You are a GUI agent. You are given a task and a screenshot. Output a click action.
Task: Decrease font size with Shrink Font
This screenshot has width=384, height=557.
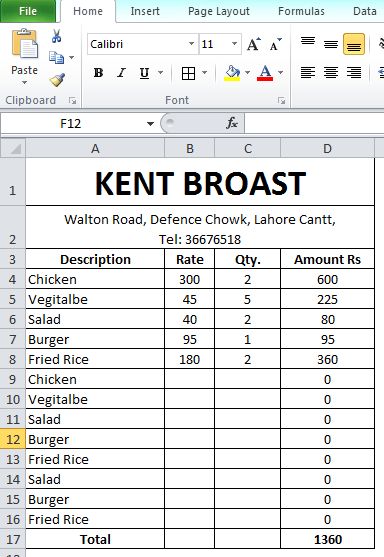(275, 44)
